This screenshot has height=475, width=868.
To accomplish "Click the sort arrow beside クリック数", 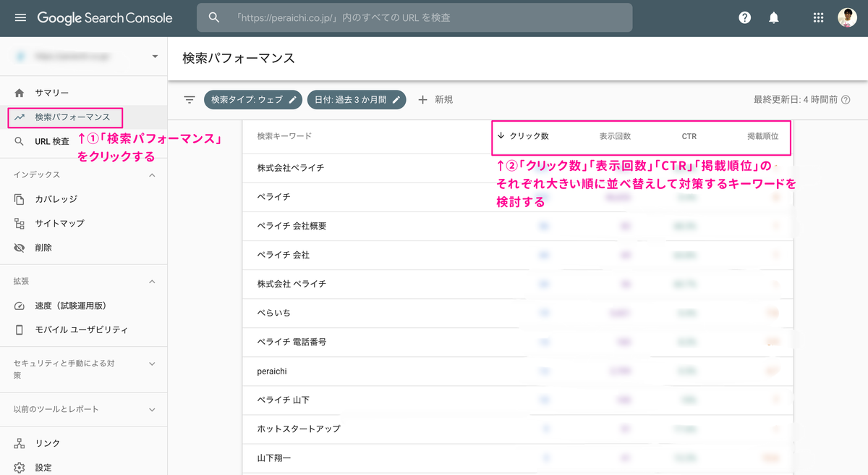I will [501, 135].
